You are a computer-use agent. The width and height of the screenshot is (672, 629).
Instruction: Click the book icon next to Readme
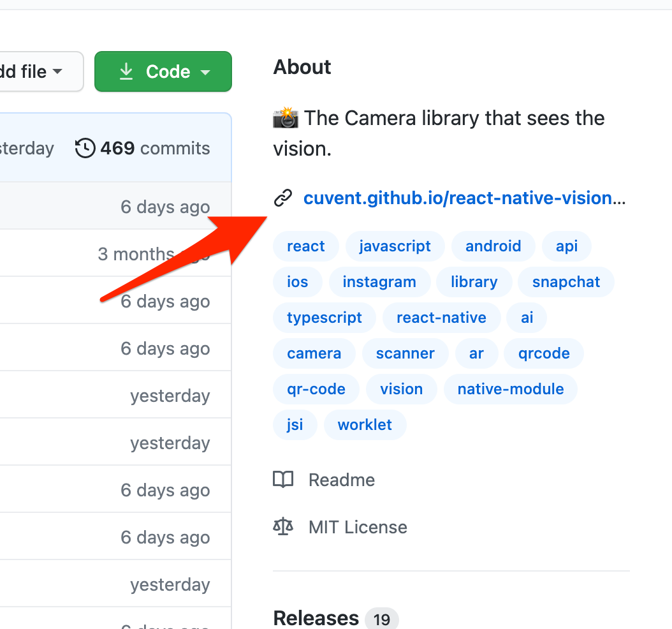284,479
